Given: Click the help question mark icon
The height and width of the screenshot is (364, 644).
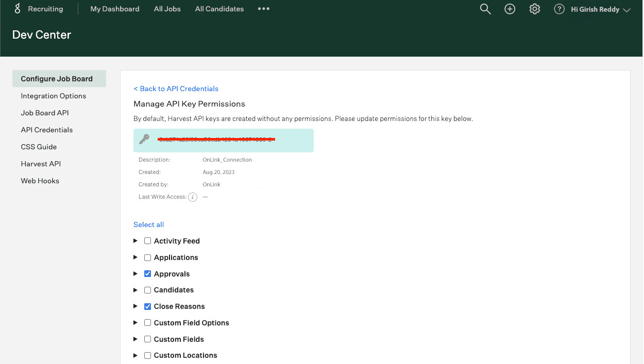Looking at the screenshot, I should coord(559,9).
